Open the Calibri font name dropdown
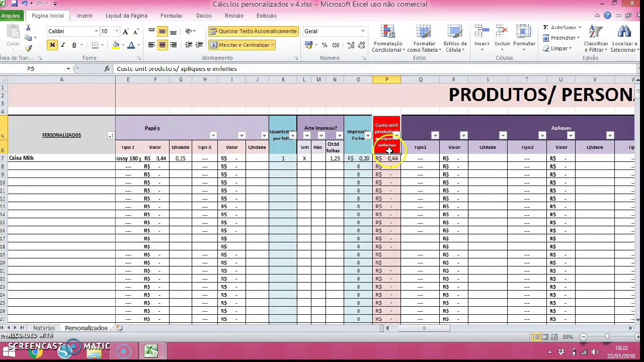 96,31
